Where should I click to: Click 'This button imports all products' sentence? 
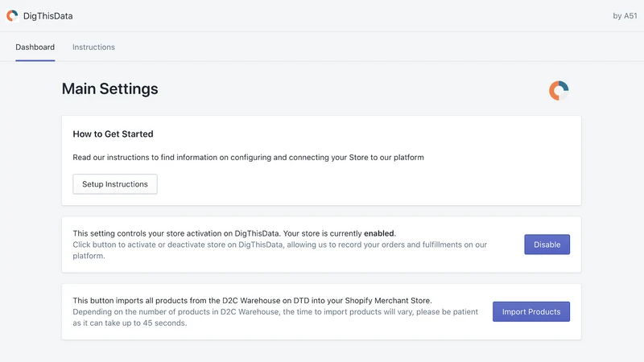(252, 300)
